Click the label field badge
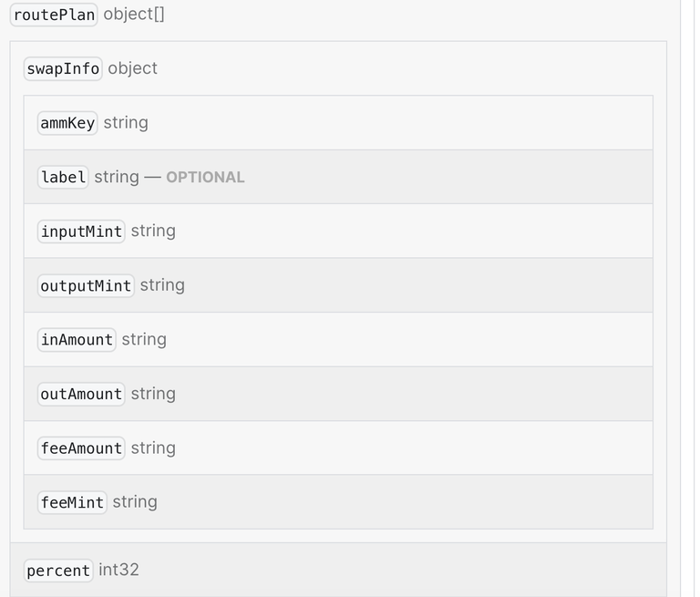700x597 pixels. [x=63, y=177]
